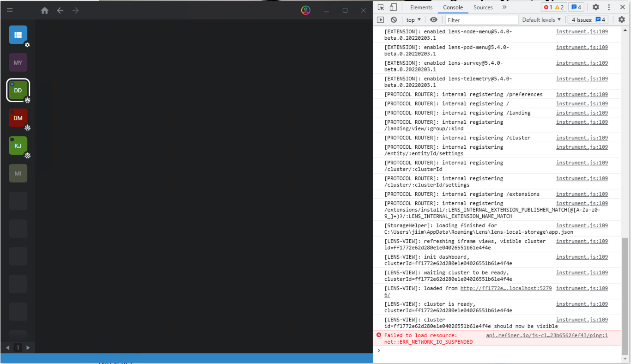Open the user account avatar menu
Screen dimensions: 631x364
click(306, 10)
